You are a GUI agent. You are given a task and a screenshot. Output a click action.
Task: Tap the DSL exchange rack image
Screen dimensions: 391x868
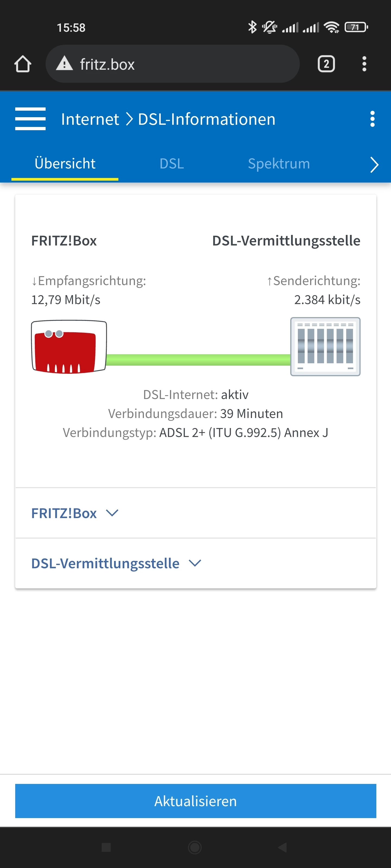325,346
